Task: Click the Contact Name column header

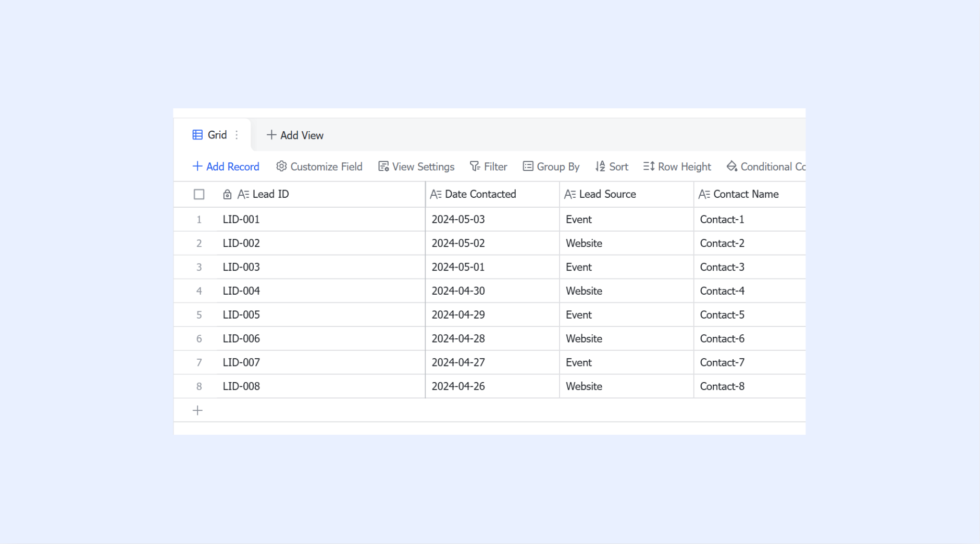Action: [x=750, y=194]
